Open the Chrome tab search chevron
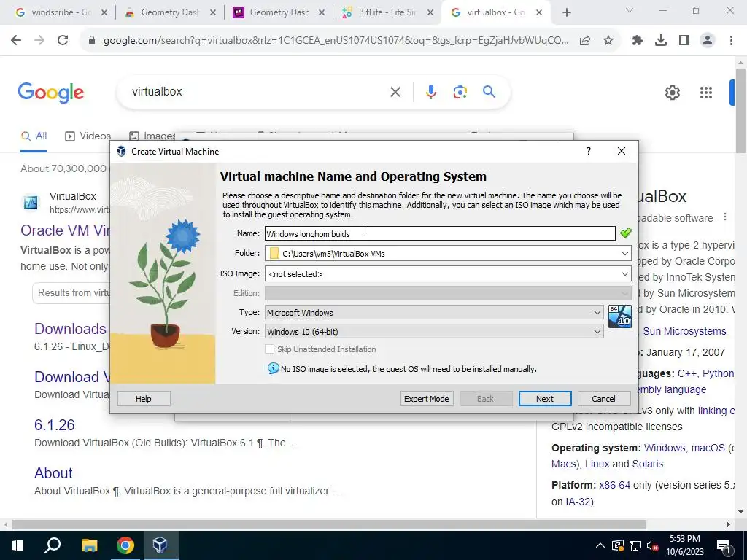The image size is (747, 560). click(630, 10)
